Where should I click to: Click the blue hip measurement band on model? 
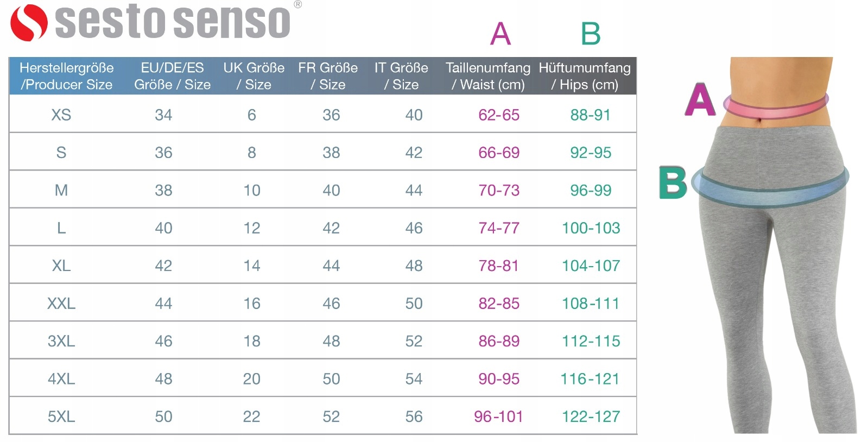click(771, 187)
